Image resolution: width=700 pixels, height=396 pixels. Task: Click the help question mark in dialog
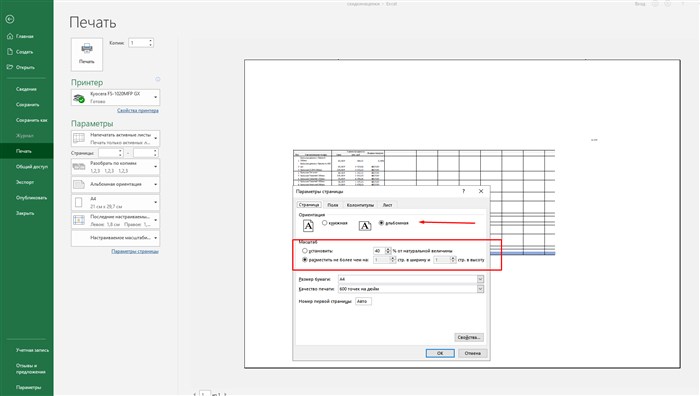point(463,191)
